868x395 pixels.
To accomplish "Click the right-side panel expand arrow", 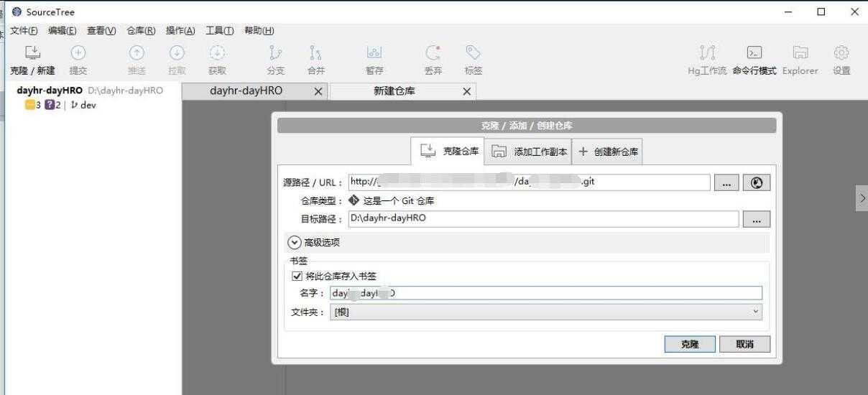I will pos(862,199).
